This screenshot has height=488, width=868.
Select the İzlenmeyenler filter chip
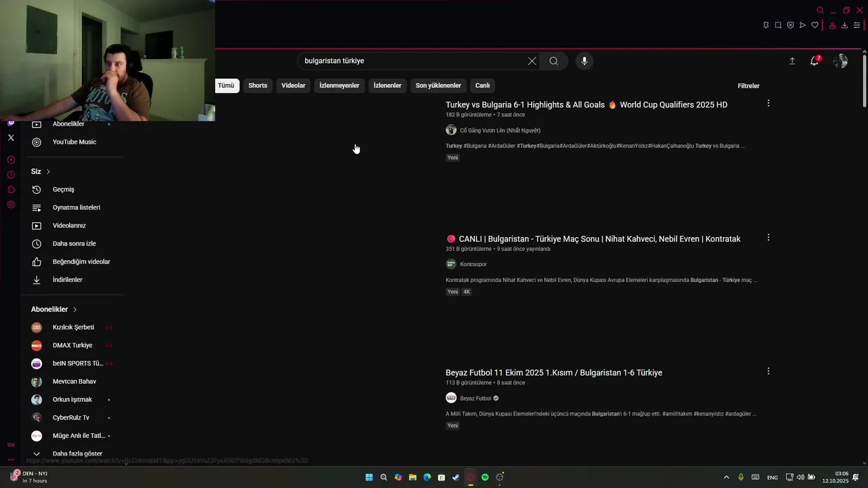(x=339, y=85)
